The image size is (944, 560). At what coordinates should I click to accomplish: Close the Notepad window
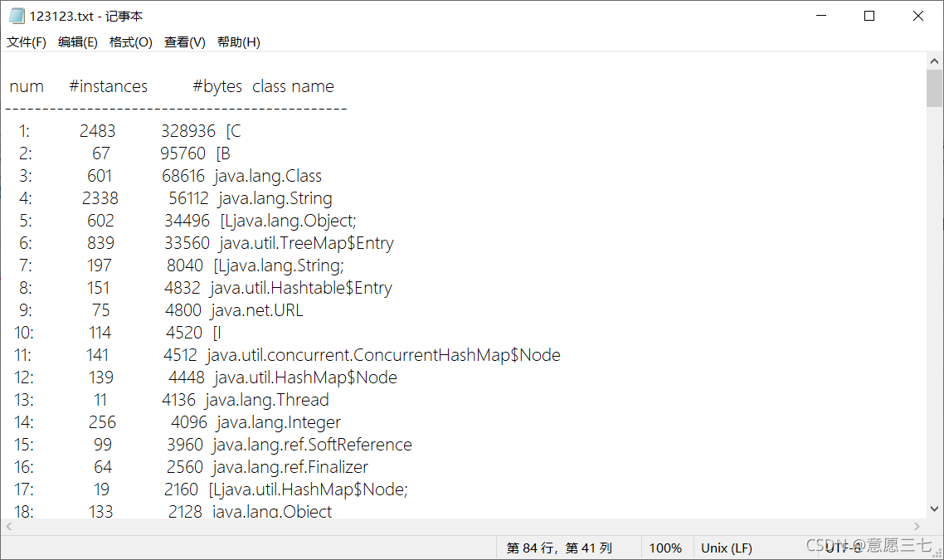pyautogui.click(x=918, y=17)
